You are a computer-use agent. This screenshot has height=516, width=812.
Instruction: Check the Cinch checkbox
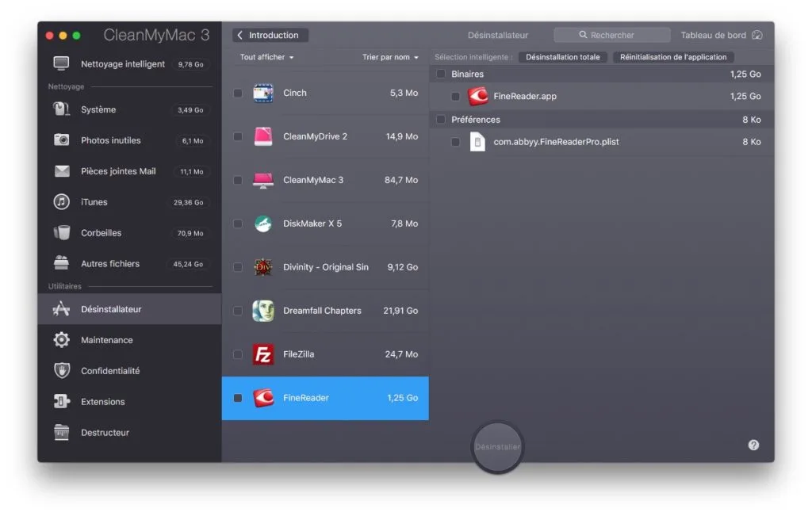[238, 94]
